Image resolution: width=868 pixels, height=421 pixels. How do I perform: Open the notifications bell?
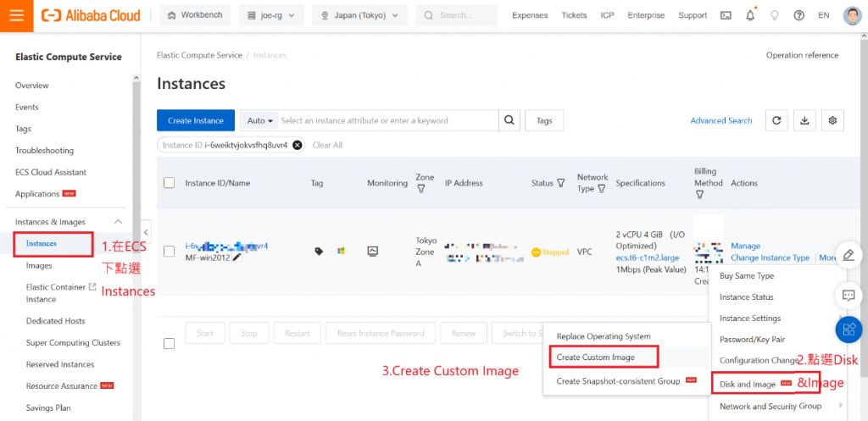[750, 15]
